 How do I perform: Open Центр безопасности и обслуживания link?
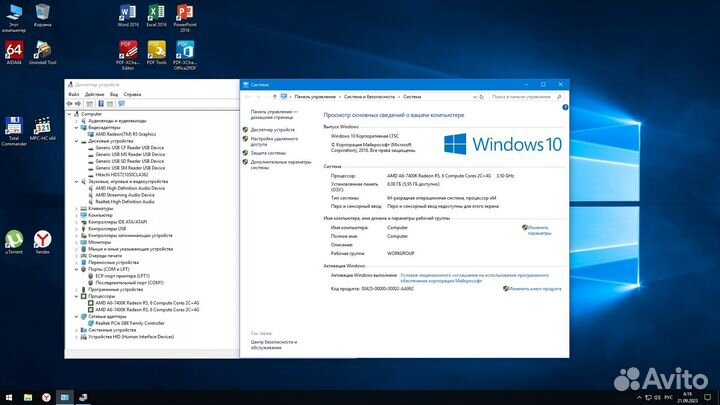point(274,345)
